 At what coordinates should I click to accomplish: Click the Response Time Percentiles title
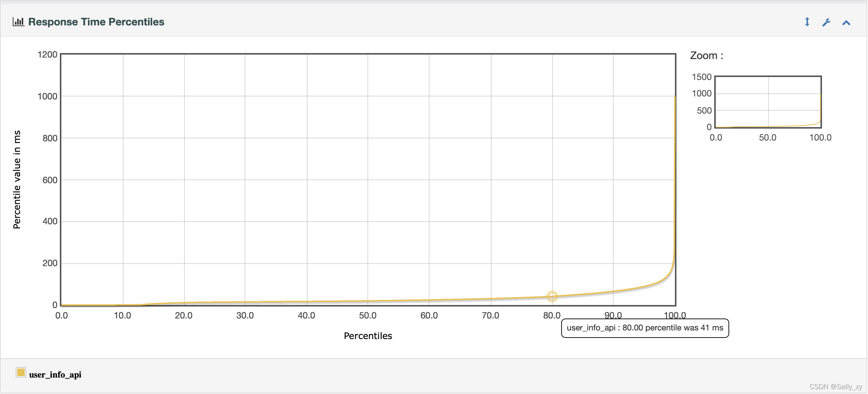coord(96,22)
